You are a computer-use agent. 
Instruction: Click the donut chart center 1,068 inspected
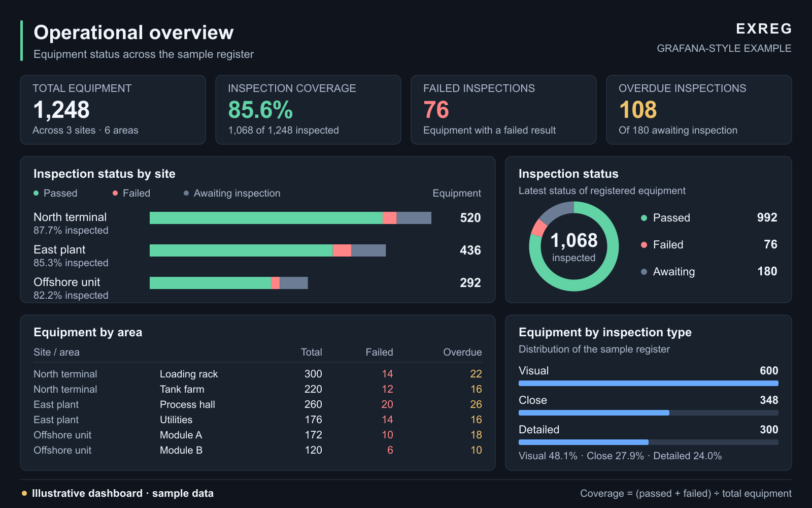click(x=574, y=246)
